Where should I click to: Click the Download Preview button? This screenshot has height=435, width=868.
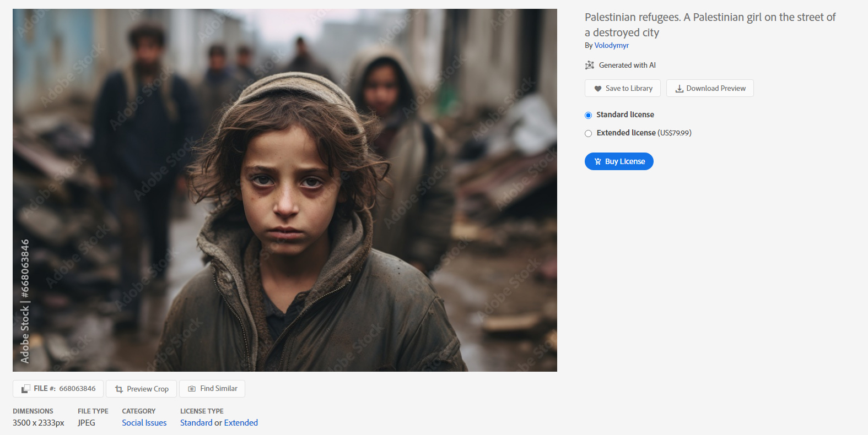coord(710,88)
